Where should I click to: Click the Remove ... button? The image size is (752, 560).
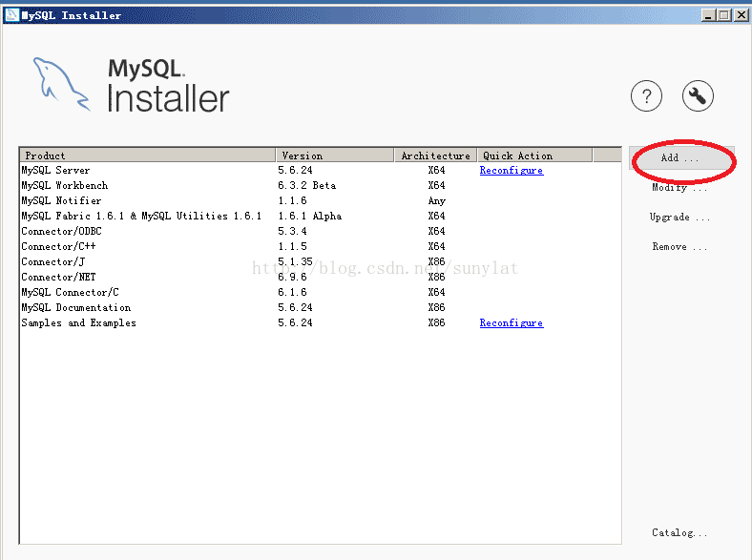pyautogui.click(x=679, y=247)
